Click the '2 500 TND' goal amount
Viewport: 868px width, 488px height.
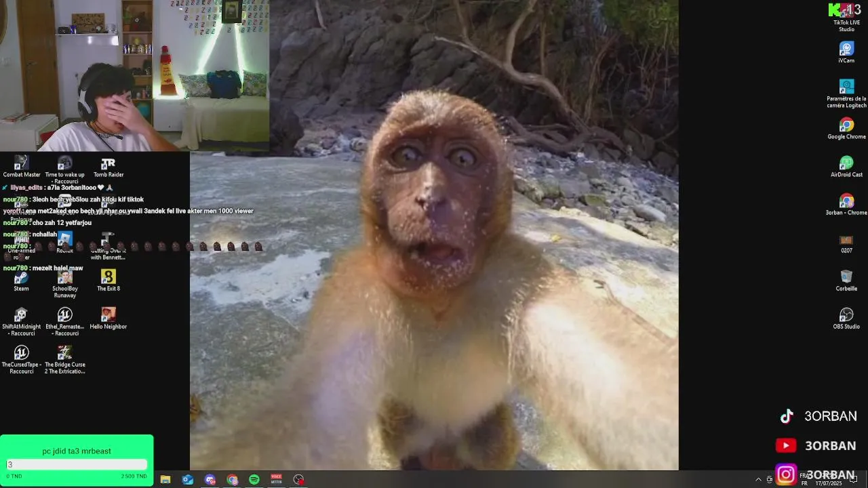coord(134,476)
